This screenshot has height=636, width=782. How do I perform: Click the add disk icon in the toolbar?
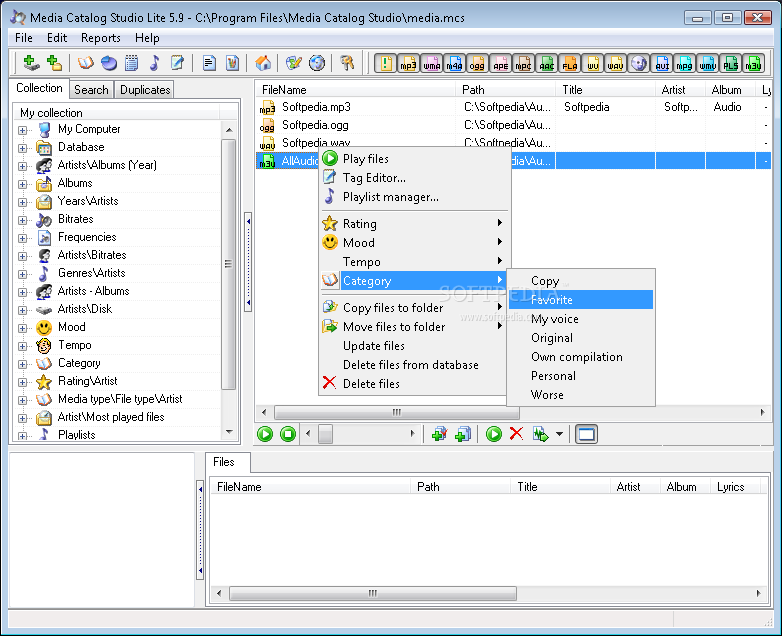pyautogui.click(x=31, y=63)
